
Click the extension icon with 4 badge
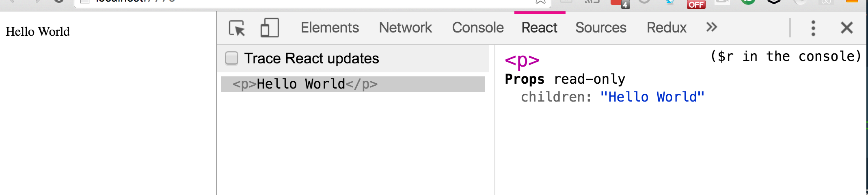pyautogui.click(x=620, y=4)
